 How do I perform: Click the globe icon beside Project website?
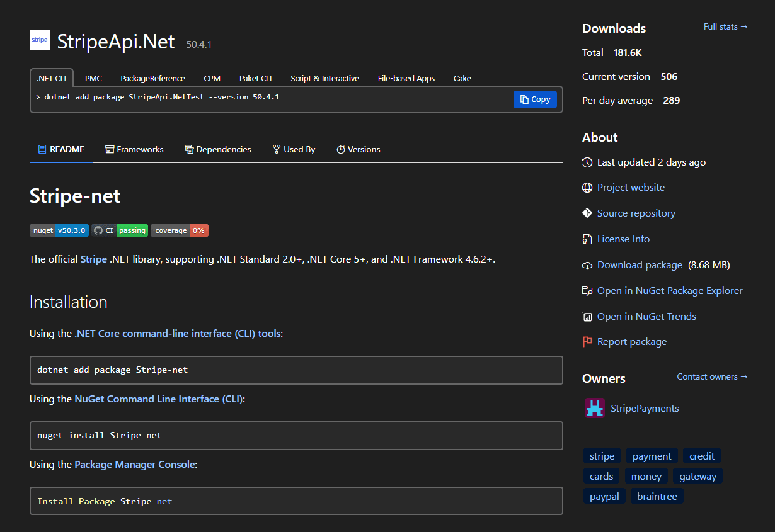pyautogui.click(x=587, y=188)
